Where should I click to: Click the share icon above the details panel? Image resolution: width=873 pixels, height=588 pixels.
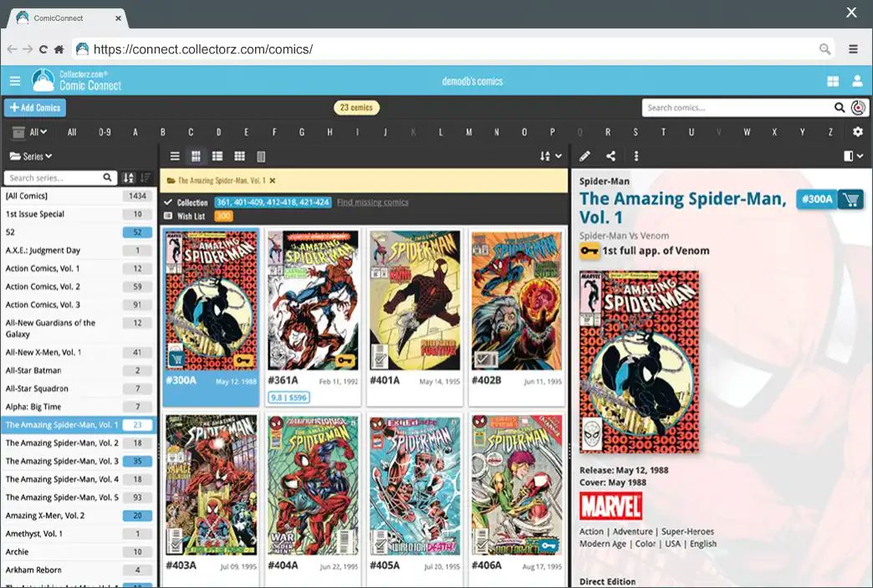coord(611,156)
